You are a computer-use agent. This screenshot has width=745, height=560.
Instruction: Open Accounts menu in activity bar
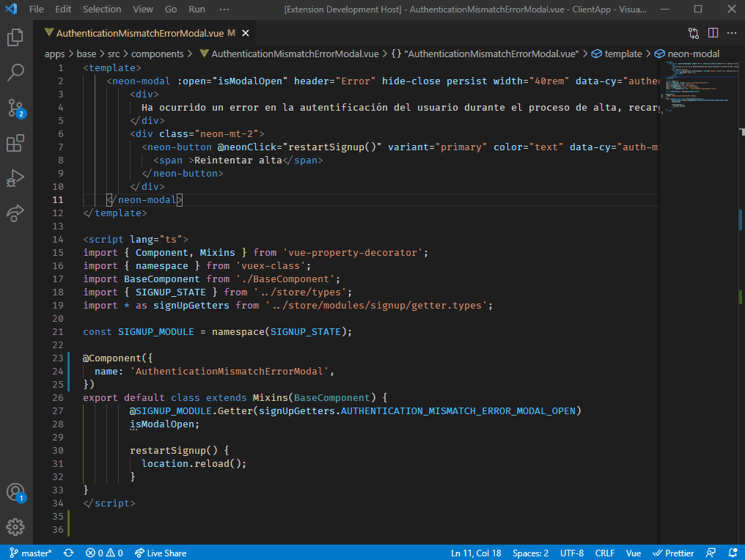point(15,492)
